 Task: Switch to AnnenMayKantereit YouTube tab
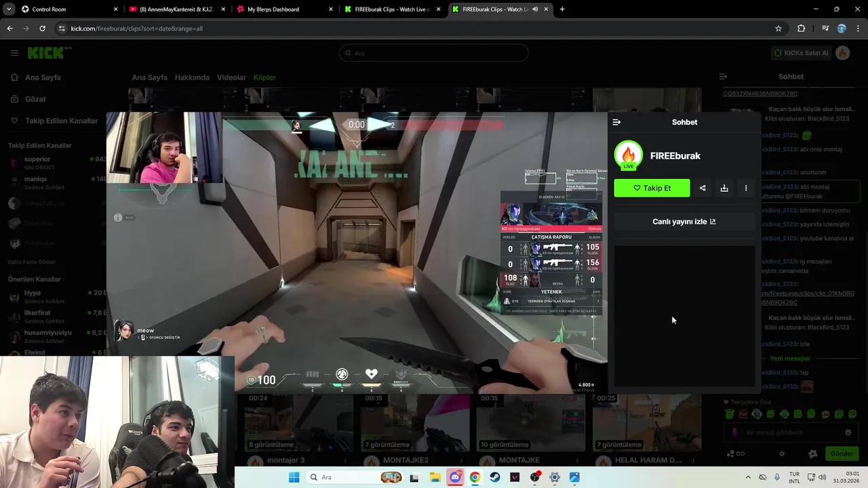pyautogui.click(x=178, y=9)
